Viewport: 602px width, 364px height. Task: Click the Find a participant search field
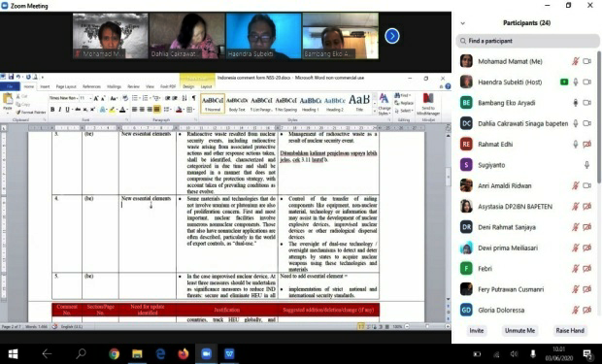point(528,41)
